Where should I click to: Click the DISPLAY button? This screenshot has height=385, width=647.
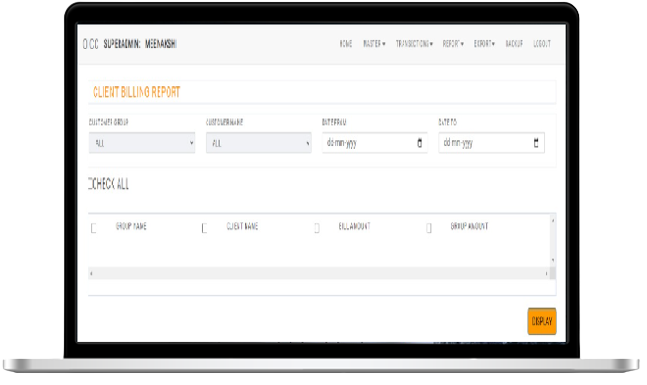click(542, 321)
